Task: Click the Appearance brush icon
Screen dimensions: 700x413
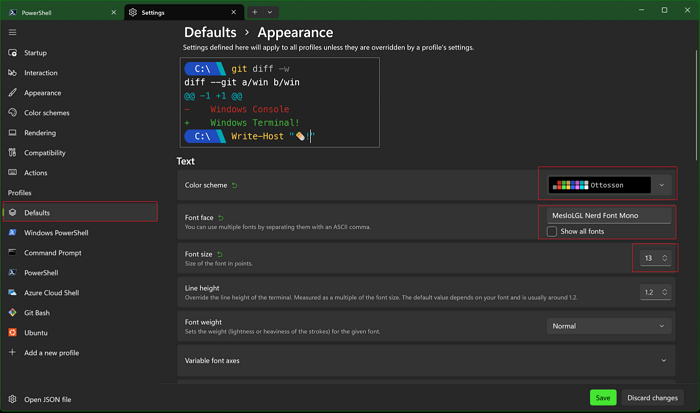Action: (x=12, y=93)
